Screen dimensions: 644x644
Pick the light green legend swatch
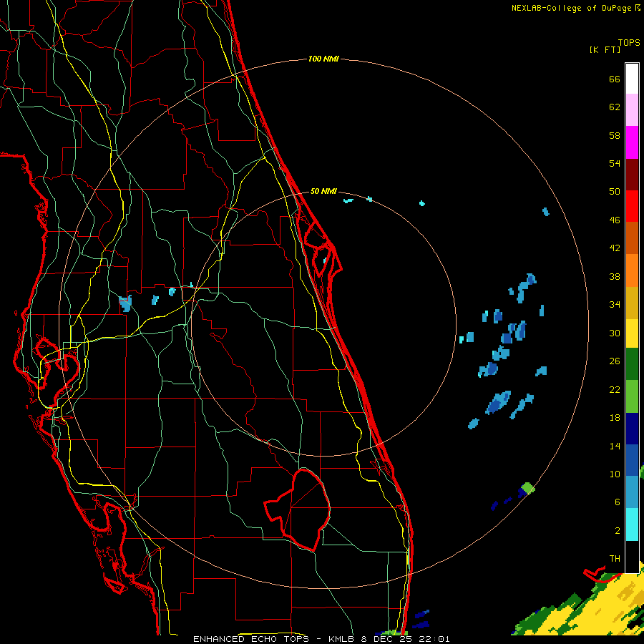click(x=632, y=396)
